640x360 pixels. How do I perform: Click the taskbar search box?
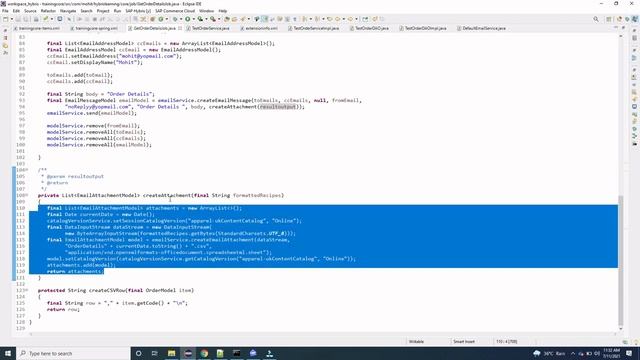tap(73, 353)
